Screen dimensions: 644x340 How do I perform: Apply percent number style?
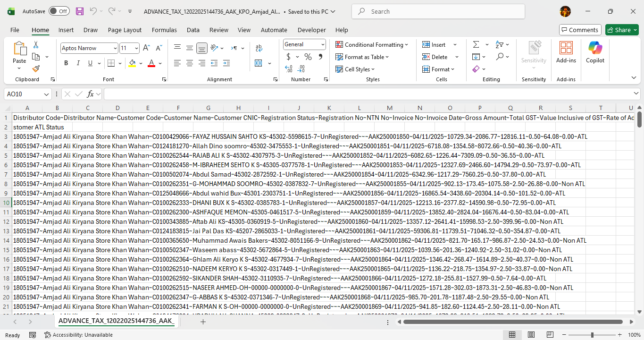pos(308,56)
